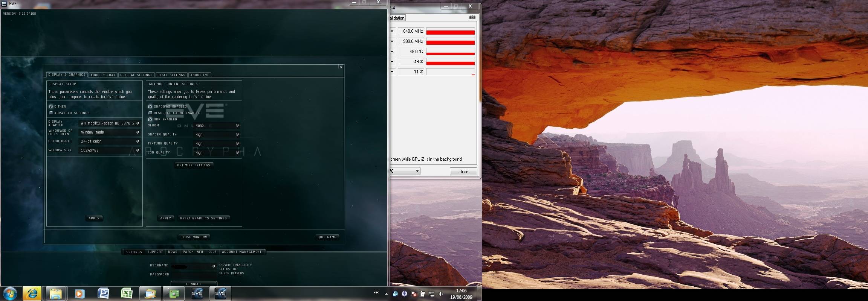Open GPU-Z dropdown arrow beside 48.0 °C

pyautogui.click(x=392, y=52)
